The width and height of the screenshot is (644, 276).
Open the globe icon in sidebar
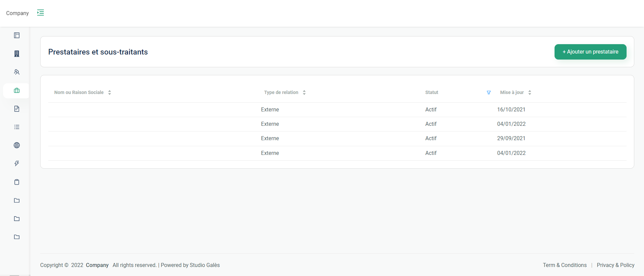coord(17,145)
